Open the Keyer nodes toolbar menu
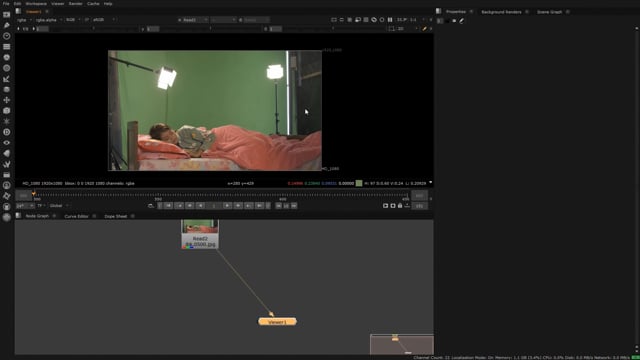Screen dimensions: 640x360 tap(7, 79)
